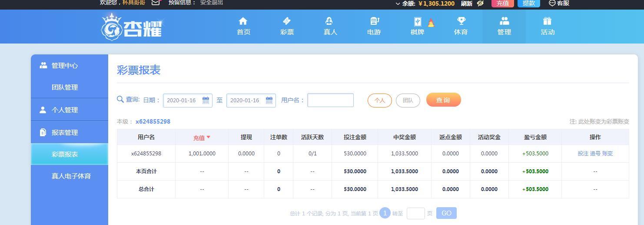Image resolution: width=644 pixels, height=225 pixels.
Task: Click the 账变 link for x624855298
Action: pyautogui.click(x=607, y=154)
